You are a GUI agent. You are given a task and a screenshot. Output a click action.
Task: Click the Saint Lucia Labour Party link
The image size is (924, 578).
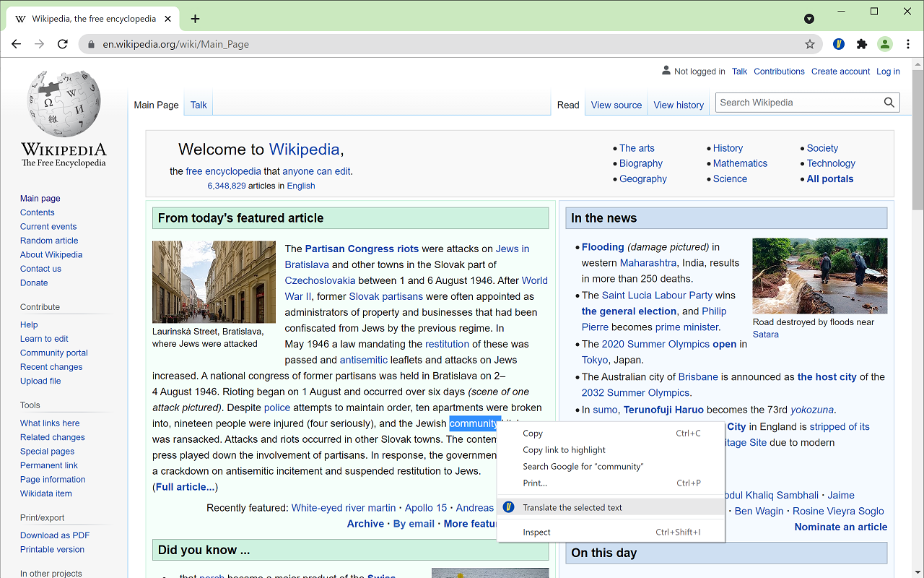(x=658, y=295)
